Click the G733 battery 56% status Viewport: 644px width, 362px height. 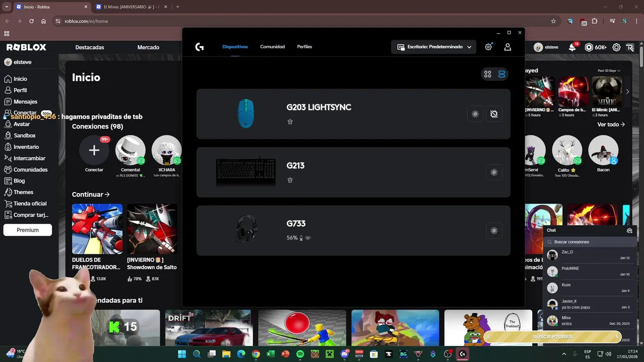point(298,238)
